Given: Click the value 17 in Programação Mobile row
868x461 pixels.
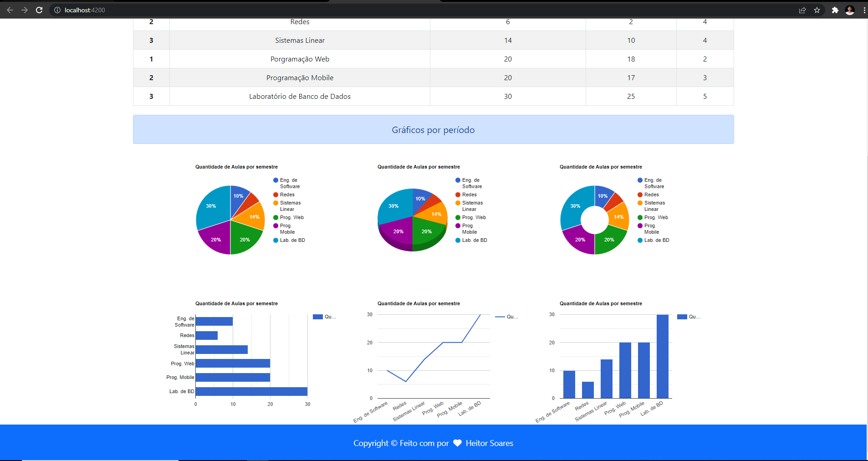Looking at the screenshot, I should 631,77.
